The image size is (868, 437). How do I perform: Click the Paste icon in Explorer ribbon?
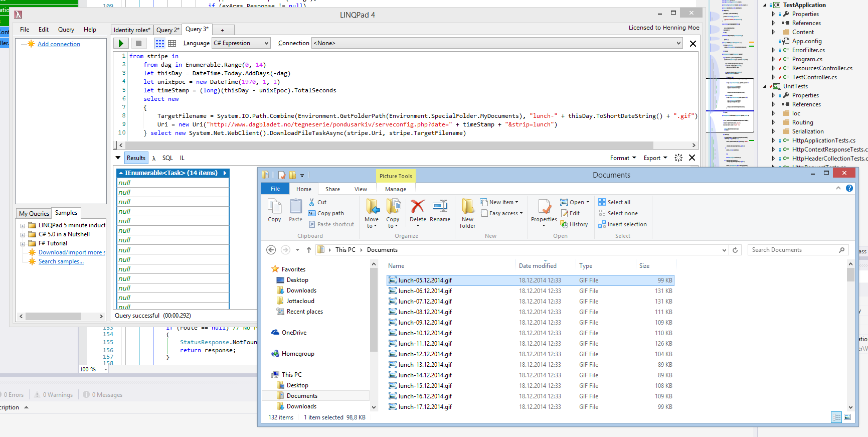[296, 210]
